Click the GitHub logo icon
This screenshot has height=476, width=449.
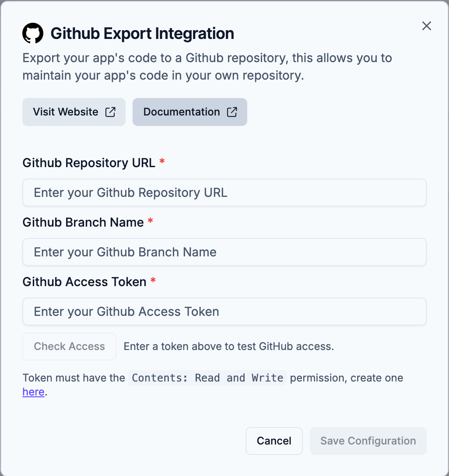click(x=33, y=33)
